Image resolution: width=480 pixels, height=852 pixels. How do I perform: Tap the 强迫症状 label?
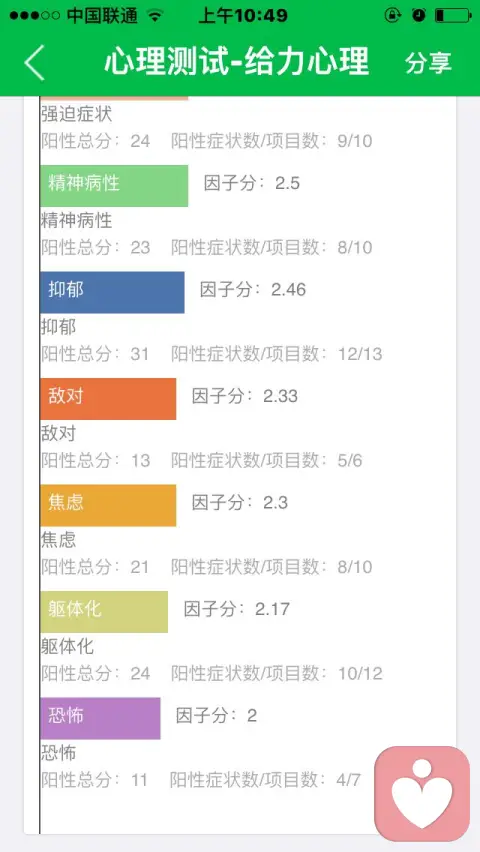[77, 114]
